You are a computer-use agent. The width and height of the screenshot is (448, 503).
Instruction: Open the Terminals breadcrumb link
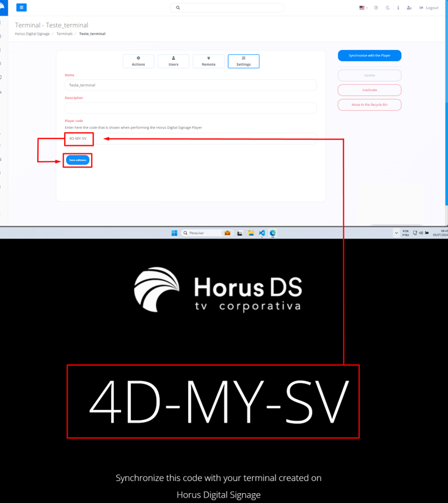click(x=64, y=34)
